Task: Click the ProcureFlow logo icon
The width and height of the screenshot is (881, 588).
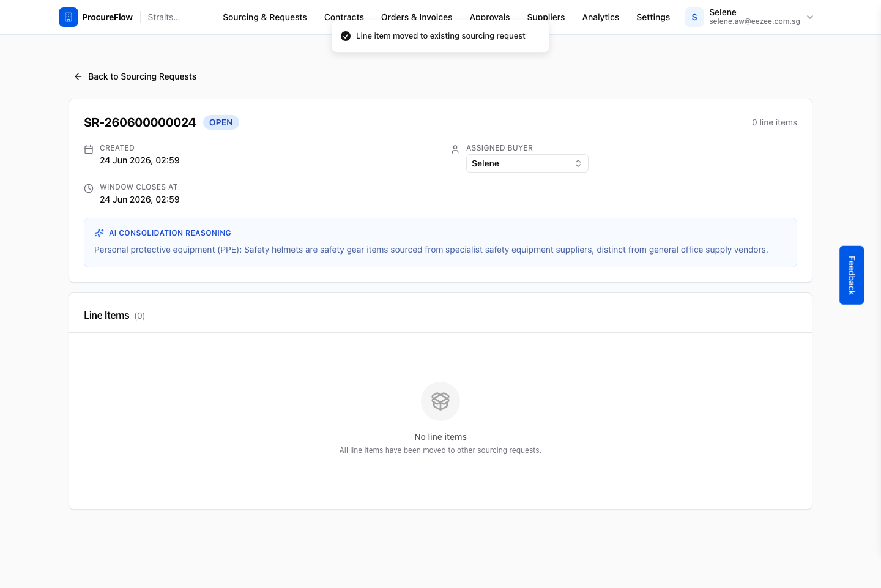Action: tap(69, 17)
